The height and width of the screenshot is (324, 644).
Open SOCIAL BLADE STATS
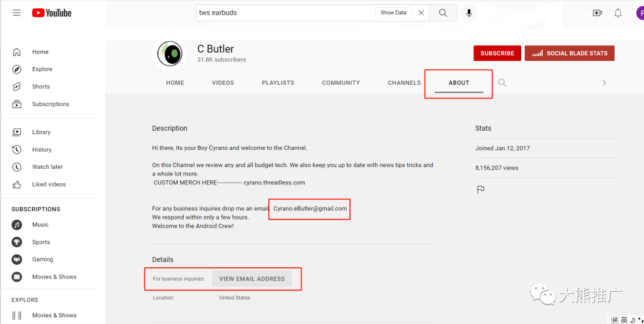[x=569, y=53]
